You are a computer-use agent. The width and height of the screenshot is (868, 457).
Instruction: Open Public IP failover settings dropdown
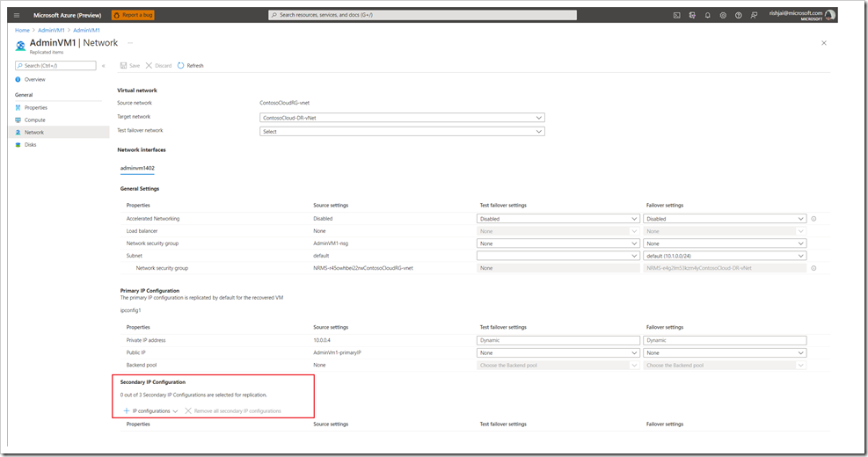[725, 353]
